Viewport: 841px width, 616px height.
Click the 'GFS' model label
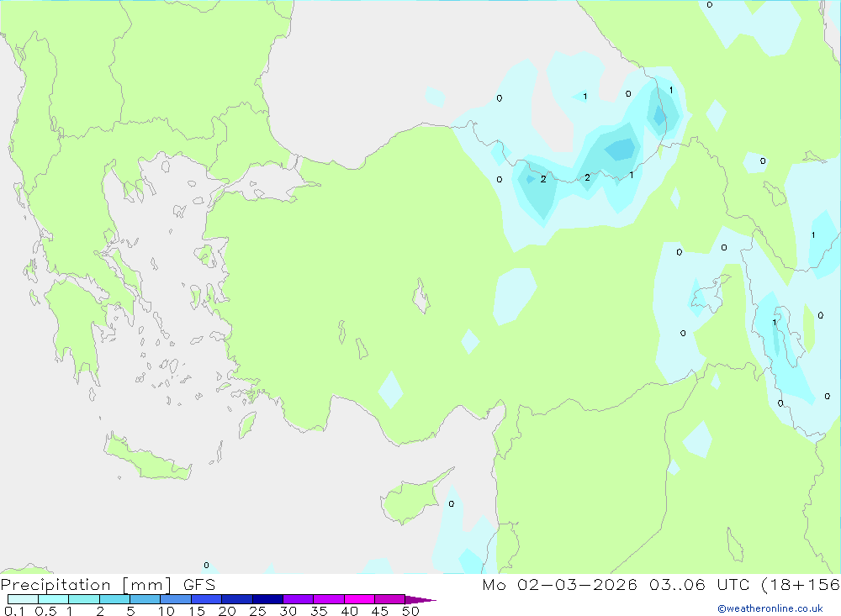coord(199,585)
